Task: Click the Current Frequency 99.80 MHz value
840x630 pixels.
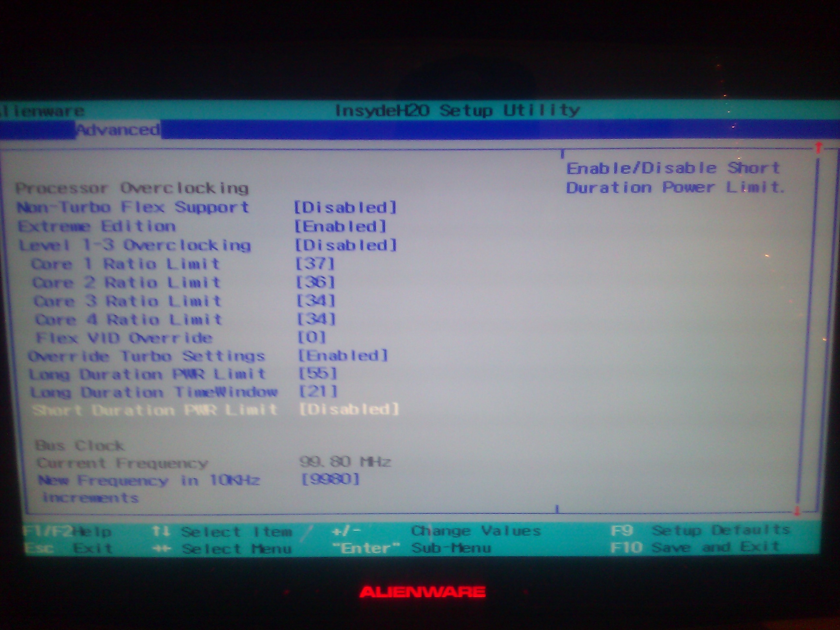Action: [x=345, y=462]
